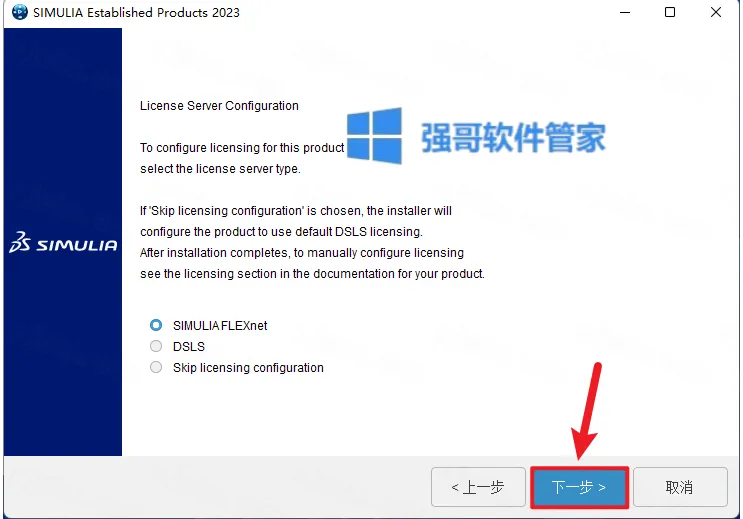The image size is (743, 519).
Task: Click the DSLS option label text
Action: pyautogui.click(x=189, y=346)
